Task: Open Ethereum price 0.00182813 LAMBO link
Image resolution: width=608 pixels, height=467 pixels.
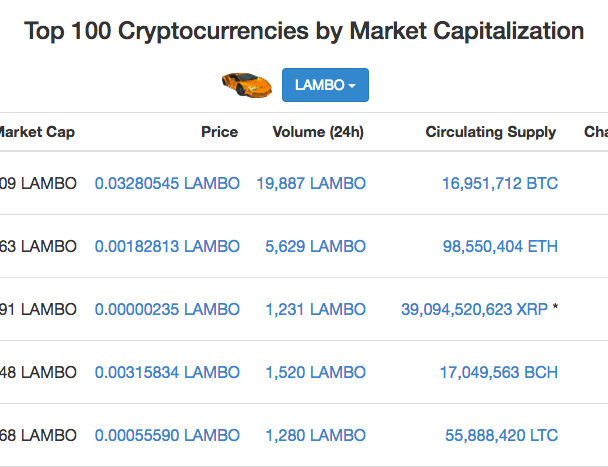Action: (167, 246)
